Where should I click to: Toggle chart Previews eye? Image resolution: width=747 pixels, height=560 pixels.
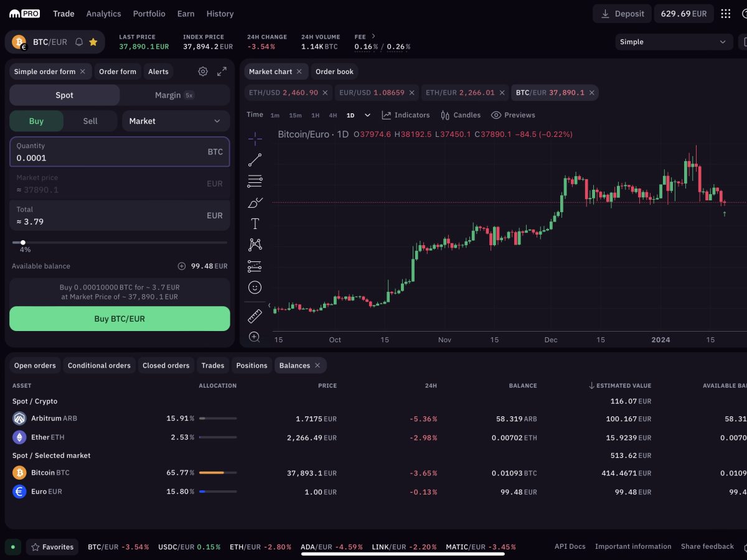click(x=513, y=115)
